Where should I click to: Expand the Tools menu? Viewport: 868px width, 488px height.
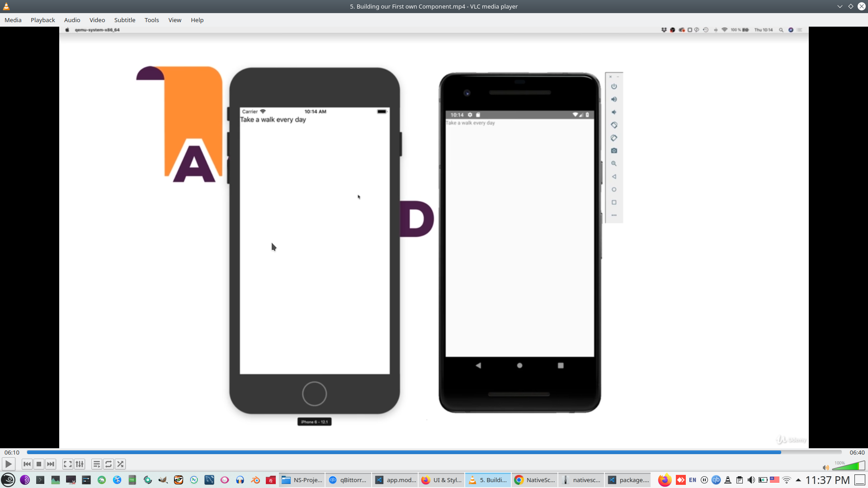151,20
